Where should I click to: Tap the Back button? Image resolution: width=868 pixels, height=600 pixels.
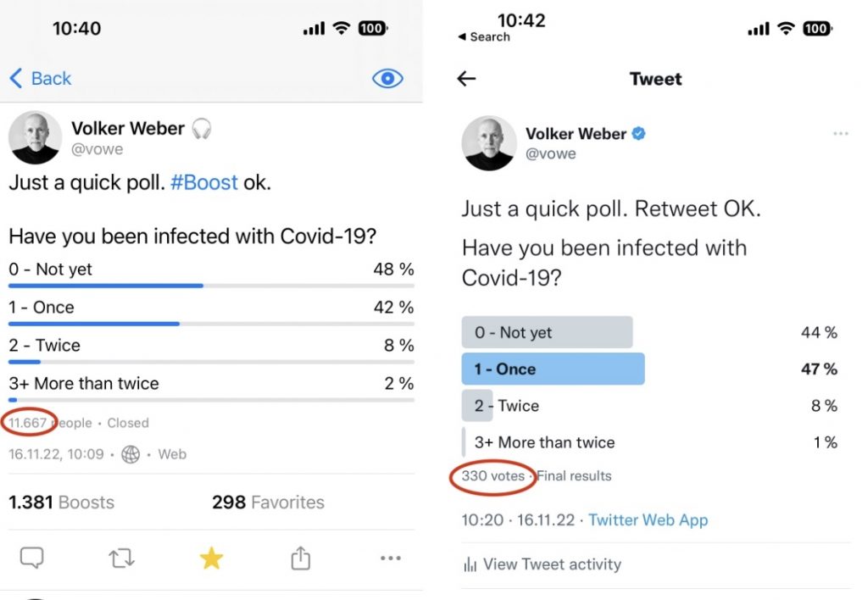41,79
